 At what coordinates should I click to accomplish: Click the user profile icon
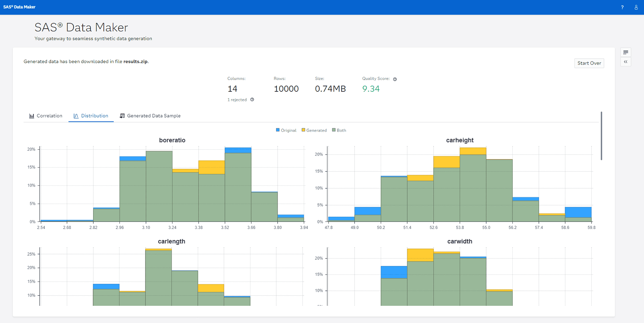[x=635, y=7]
